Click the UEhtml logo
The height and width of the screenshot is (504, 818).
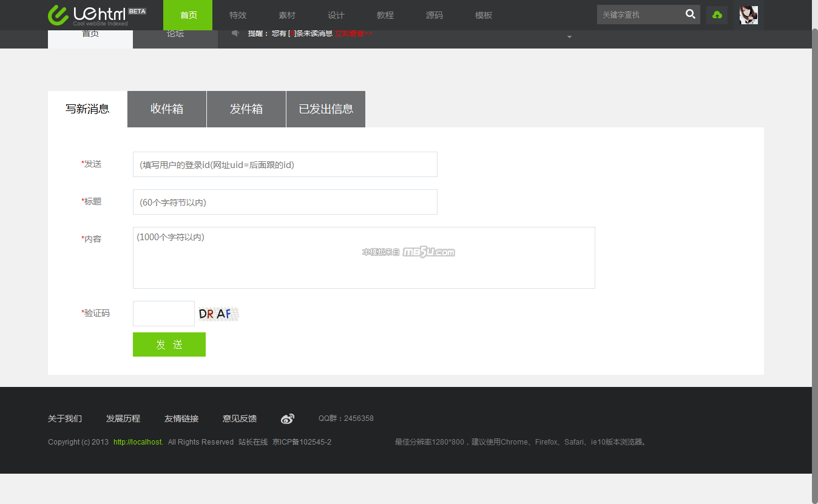(x=97, y=15)
